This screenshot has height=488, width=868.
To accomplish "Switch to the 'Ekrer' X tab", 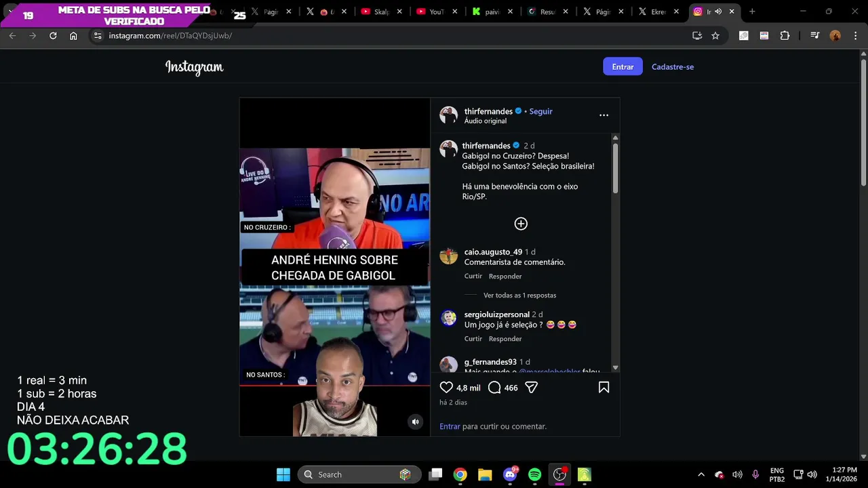I will coord(658,12).
